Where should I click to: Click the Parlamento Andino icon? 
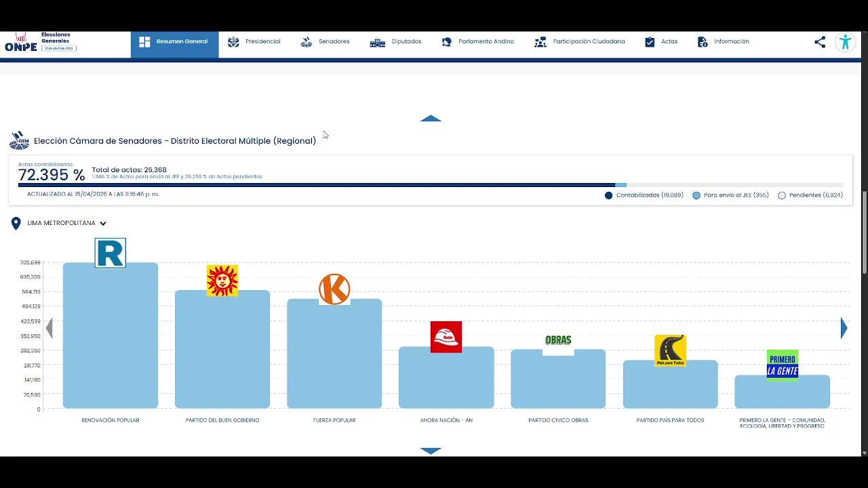pyautogui.click(x=446, y=42)
